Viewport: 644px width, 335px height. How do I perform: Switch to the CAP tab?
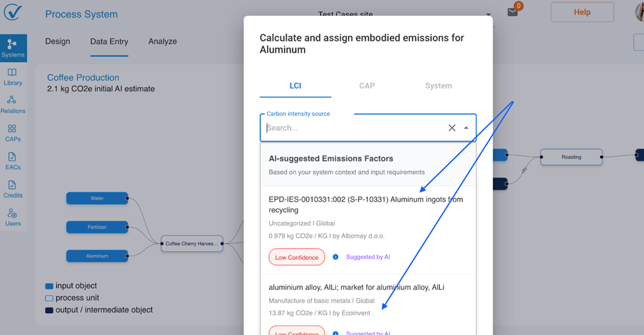(x=367, y=86)
